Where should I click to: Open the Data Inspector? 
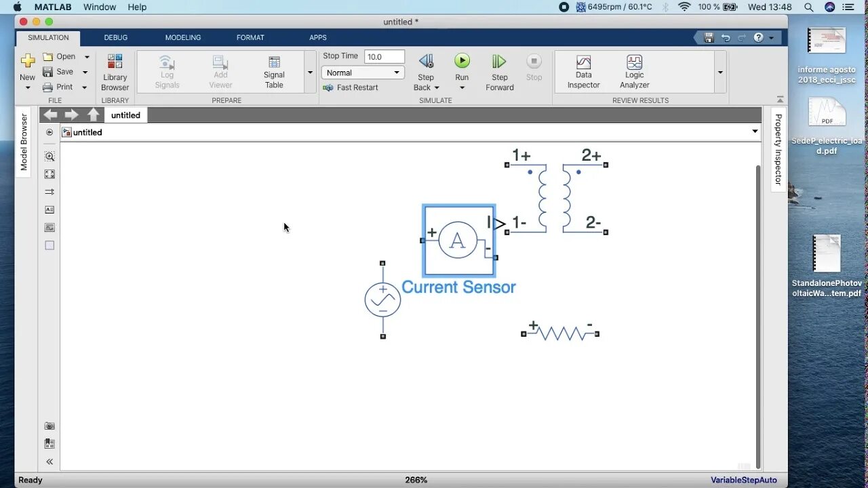tap(584, 73)
